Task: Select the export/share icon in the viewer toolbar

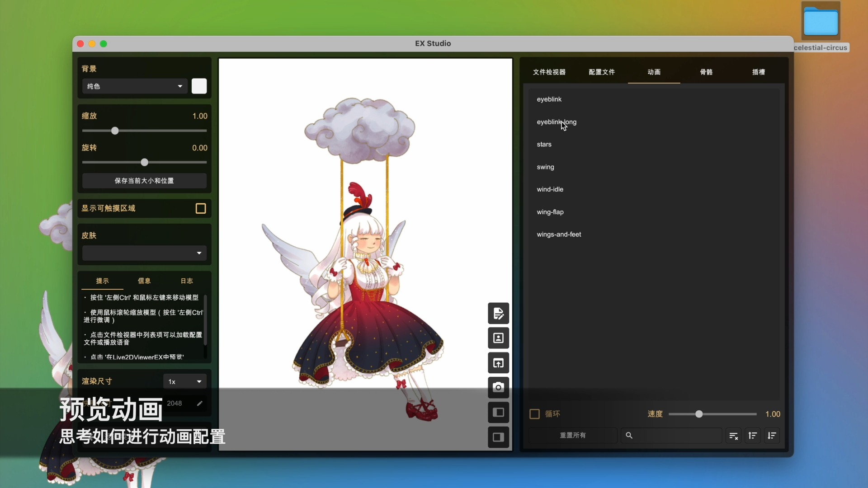Action: click(498, 363)
